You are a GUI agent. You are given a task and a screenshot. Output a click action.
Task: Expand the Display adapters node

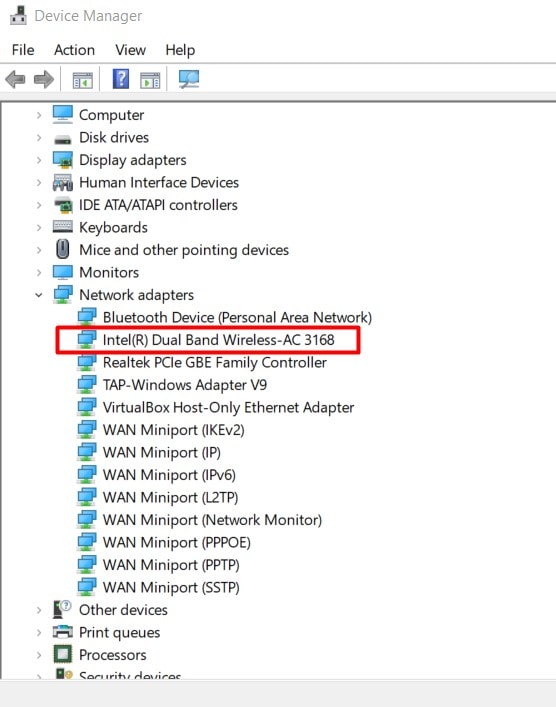click(x=39, y=160)
